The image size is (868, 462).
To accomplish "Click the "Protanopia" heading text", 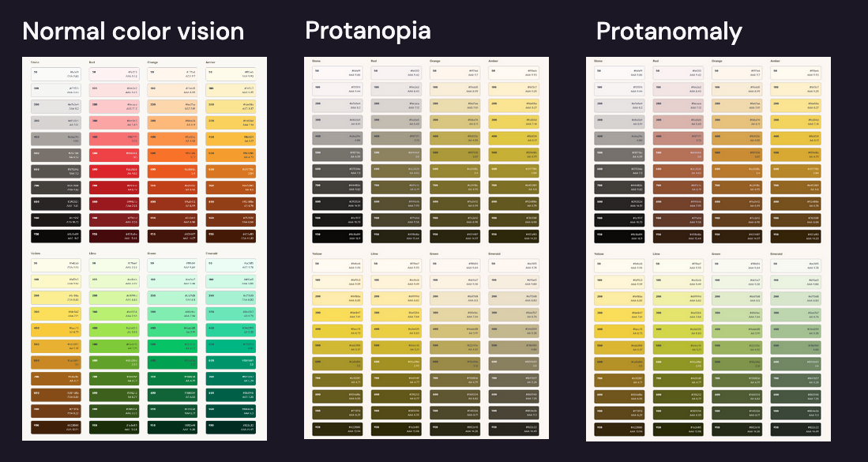I will tap(368, 31).
